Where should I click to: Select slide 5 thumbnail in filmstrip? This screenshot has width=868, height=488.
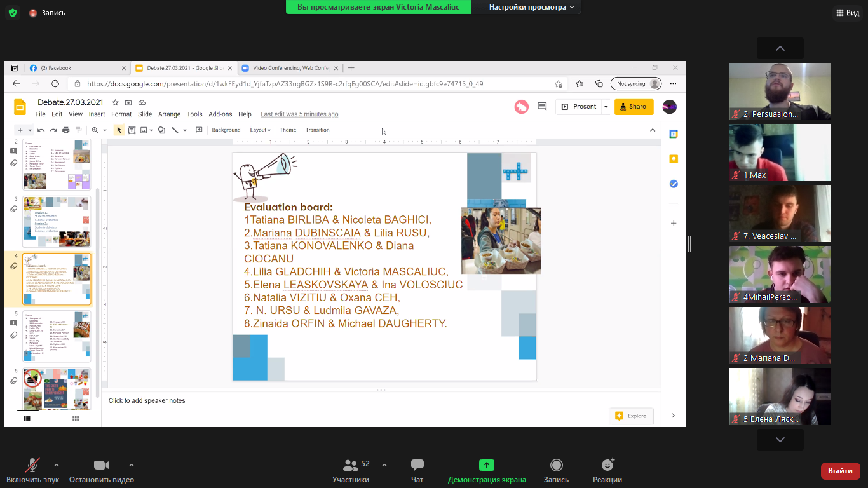(x=57, y=336)
